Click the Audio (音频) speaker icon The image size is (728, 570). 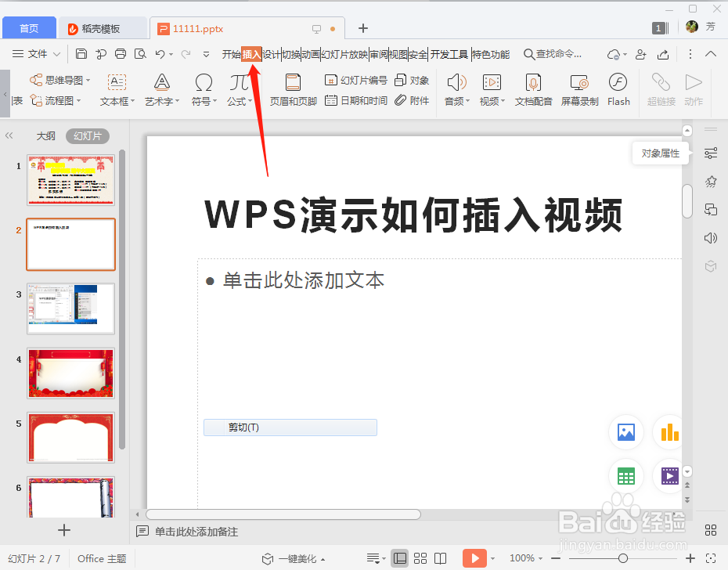(x=456, y=83)
